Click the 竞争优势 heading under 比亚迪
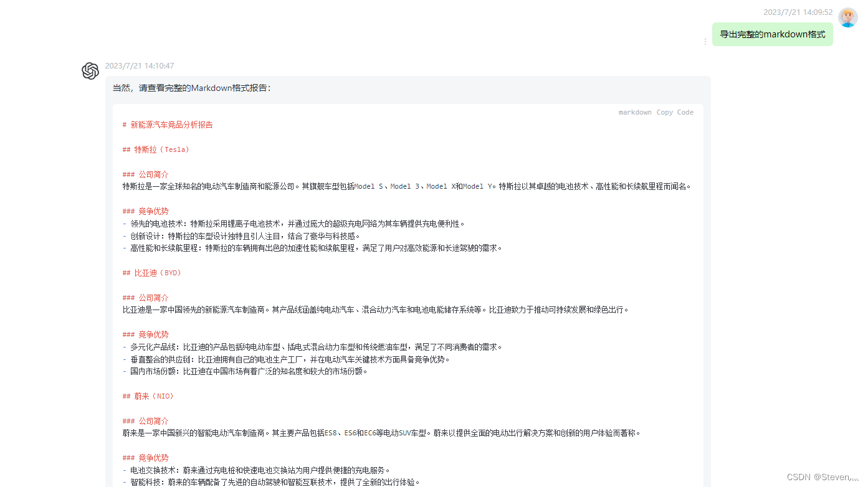Image resolution: width=868 pixels, height=487 pixels. 146,334
